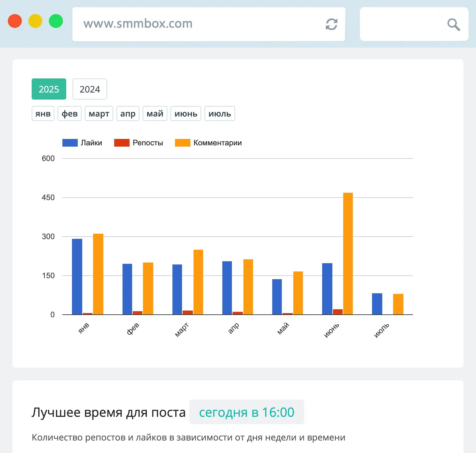Click the rotated март x-axis label
This screenshot has height=453, width=476.
[x=182, y=330]
